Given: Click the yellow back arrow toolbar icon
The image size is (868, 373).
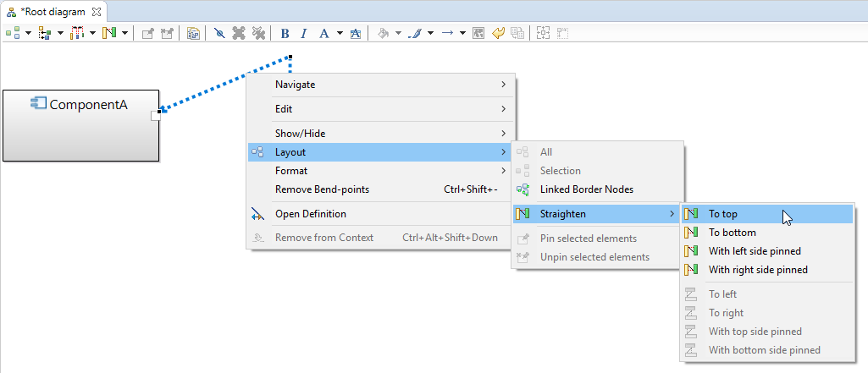Looking at the screenshot, I should [498, 34].
